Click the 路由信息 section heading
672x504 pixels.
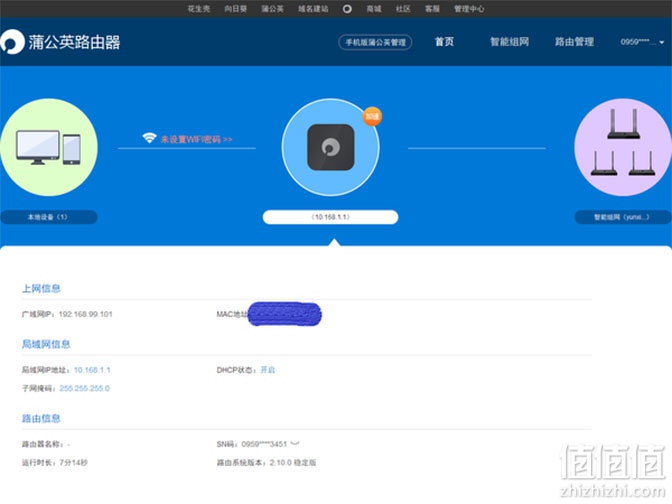[x=41, y=418]
